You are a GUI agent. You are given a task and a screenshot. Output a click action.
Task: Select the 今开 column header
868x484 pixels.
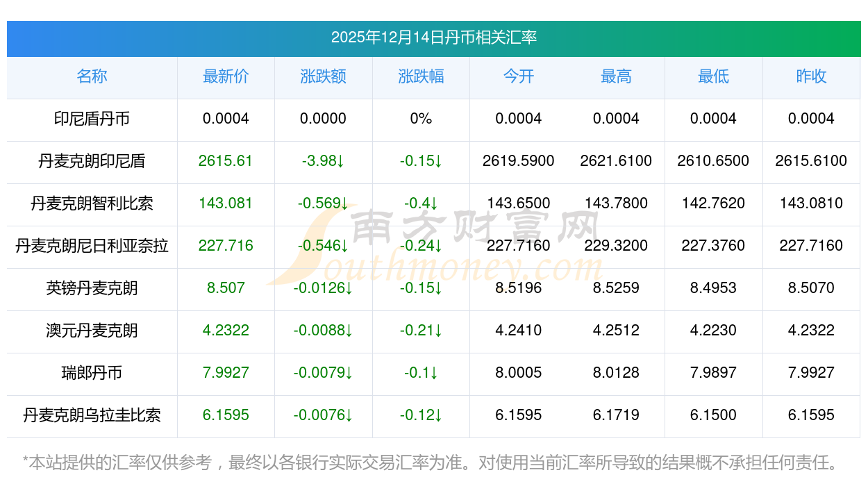[x=518, y=76]
